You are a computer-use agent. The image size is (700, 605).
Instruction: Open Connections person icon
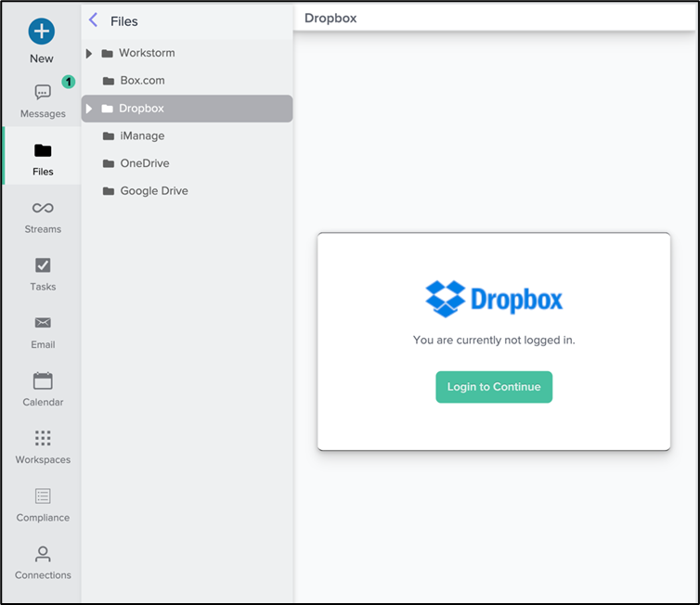tap(43, 554)
